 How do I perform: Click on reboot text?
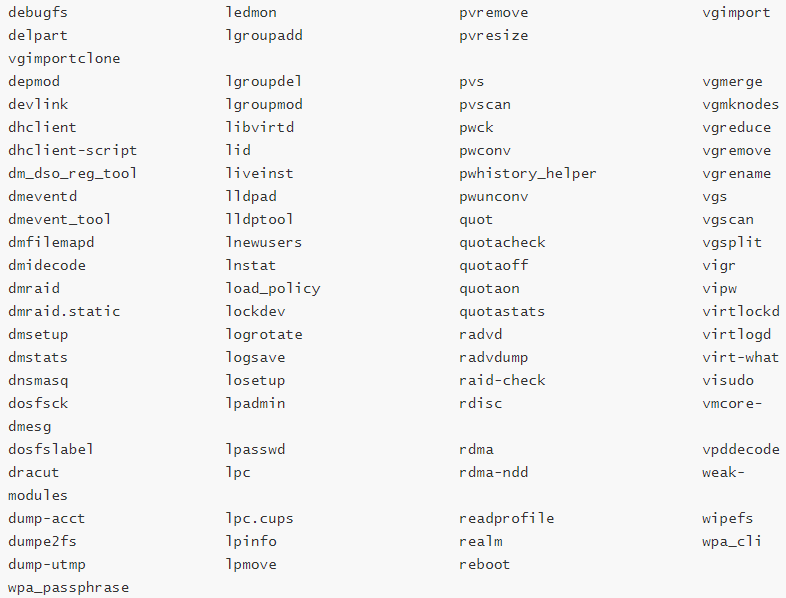485,564
